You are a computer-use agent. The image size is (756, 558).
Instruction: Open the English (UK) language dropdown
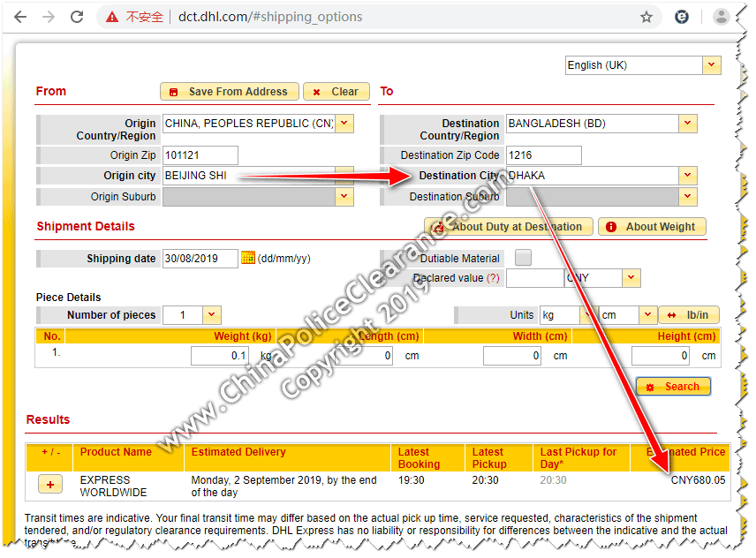pos(711,65)
